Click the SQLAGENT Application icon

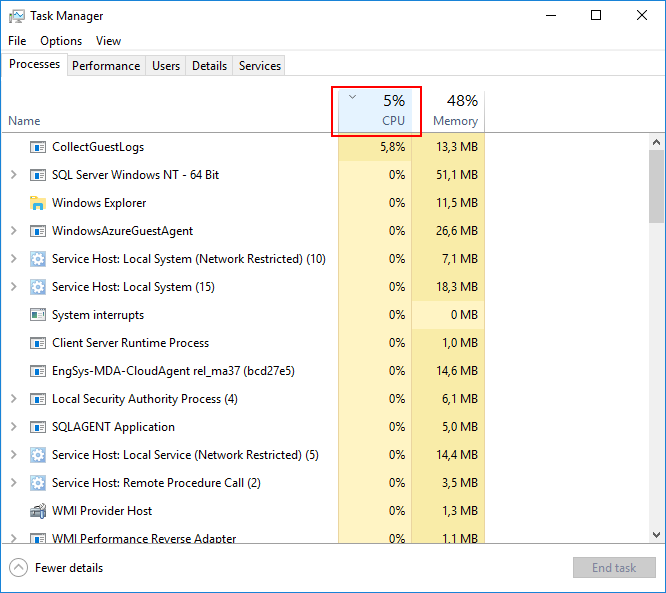tap(38, 427)
